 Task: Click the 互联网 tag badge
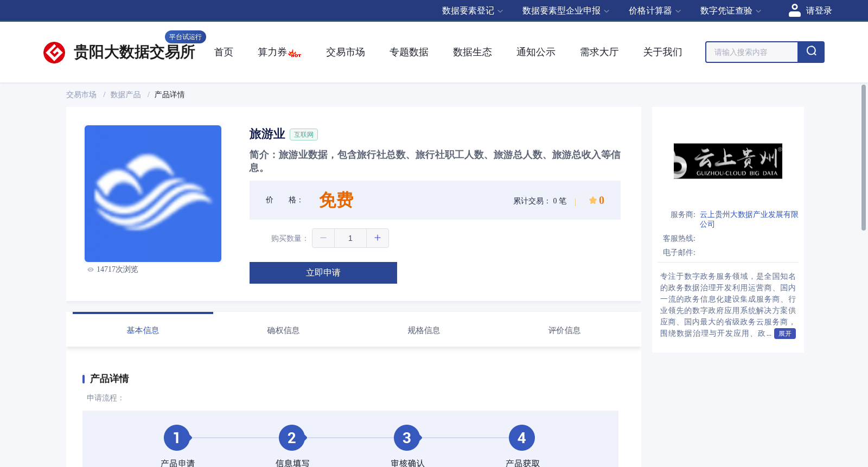pos(304,135)
